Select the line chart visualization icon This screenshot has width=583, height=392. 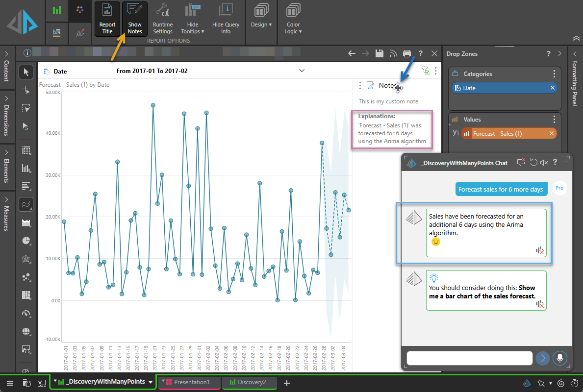[x=26, y=204]
